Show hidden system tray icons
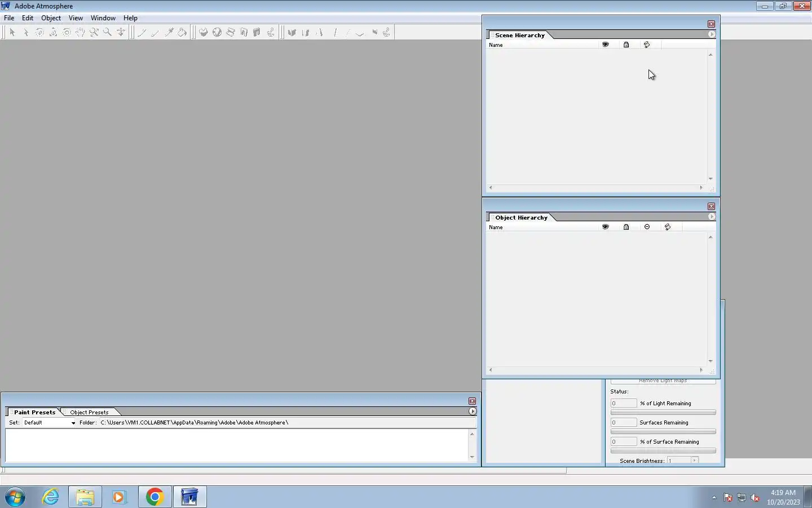The width and height of the screenshot is (812, 508). click(x=714, y=498)
